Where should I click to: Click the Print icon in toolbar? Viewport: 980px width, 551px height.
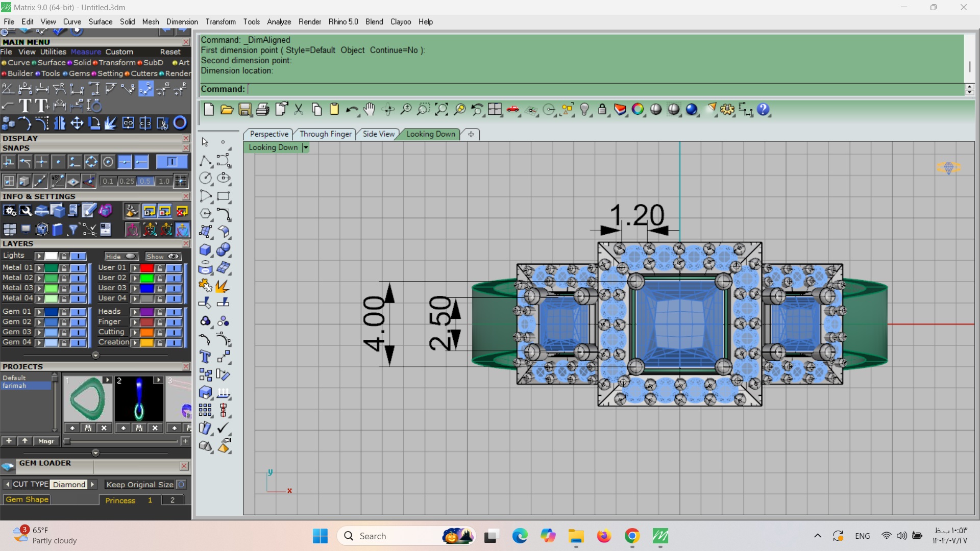click(x=263, y=109)
